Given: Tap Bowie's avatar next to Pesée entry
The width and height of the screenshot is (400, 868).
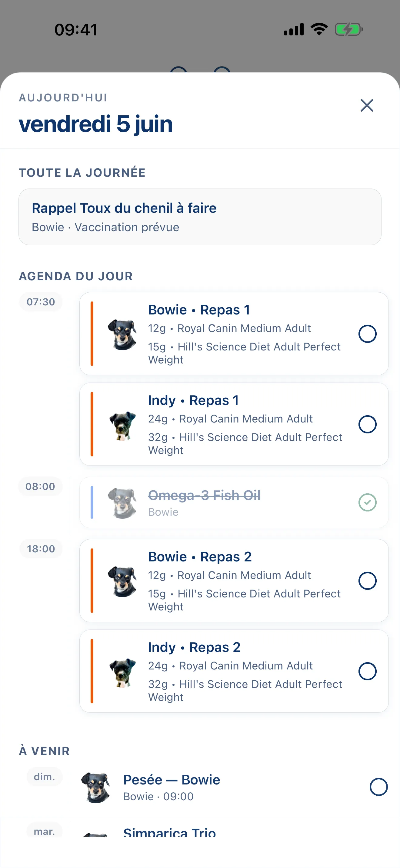Looking at the screenshot, I should click(96, 787).
